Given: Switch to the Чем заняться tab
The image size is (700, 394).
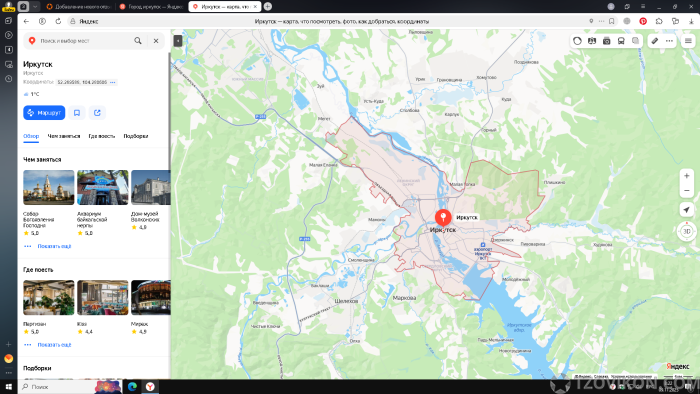Looking at the screenshot, I should (64, 136).
